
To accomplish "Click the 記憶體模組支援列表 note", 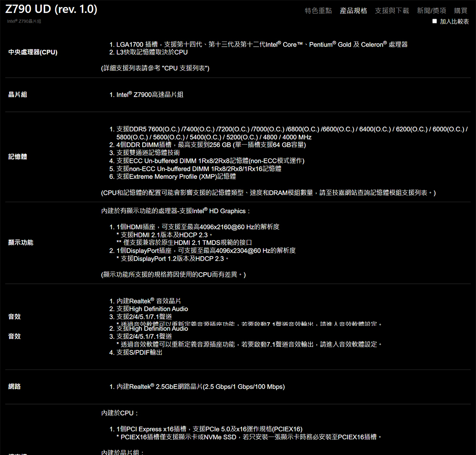I will pos(268,193).
